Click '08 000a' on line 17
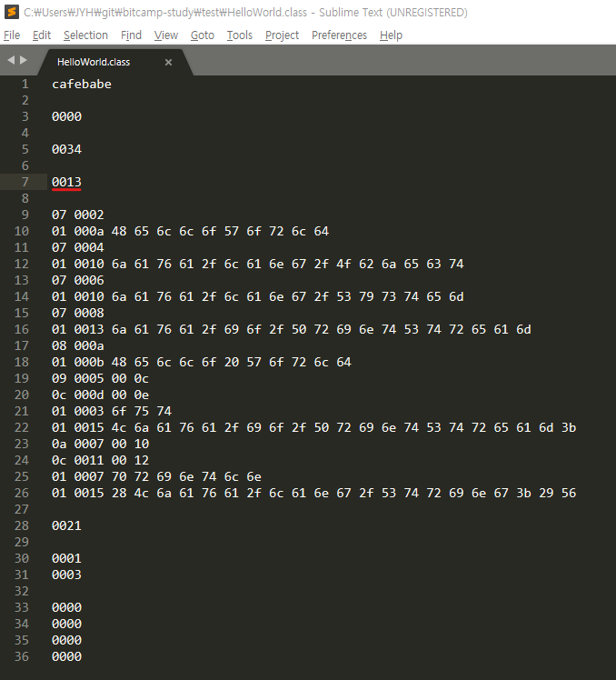The height and width of the screenshot is (680, 616). tap(78, 345)
